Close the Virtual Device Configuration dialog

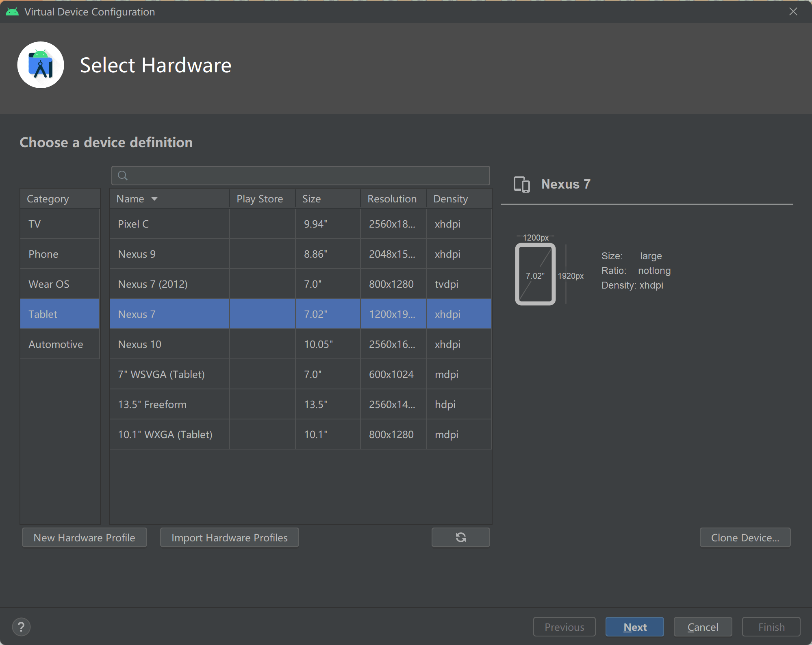coord(793,12)
